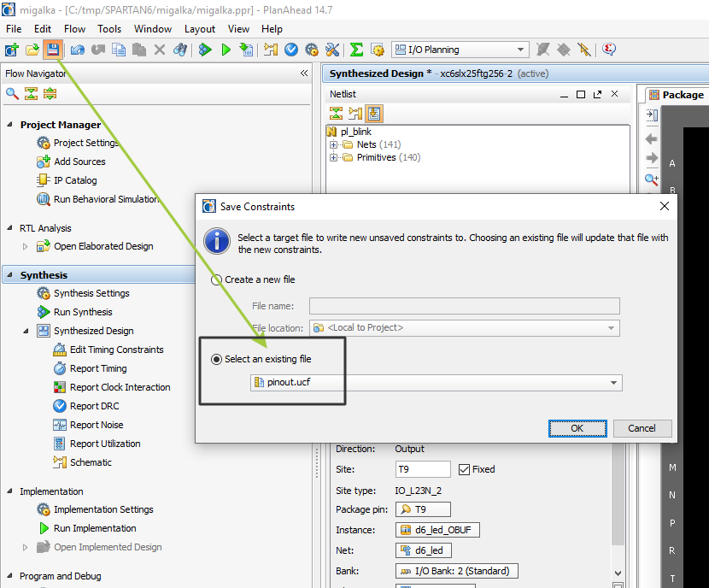This screenshot has width=709, height=588.
Task: Expand the Primitives (140) folder
Action: [334, 157]
